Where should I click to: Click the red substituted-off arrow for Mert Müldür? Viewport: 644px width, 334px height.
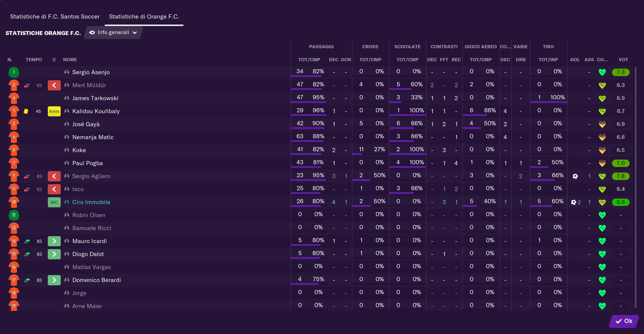[x=54, y=85]
